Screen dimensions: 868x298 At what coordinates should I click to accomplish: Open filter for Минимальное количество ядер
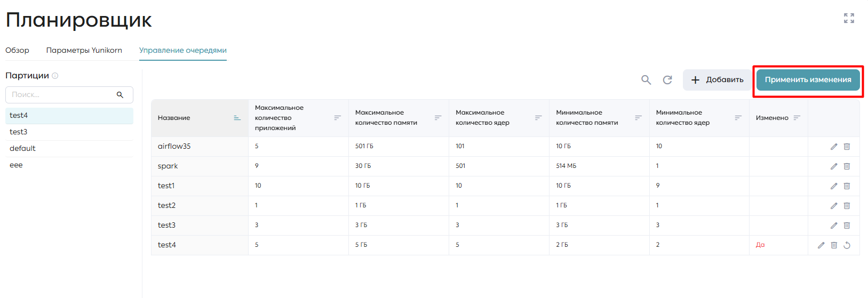tap(738, 118)
